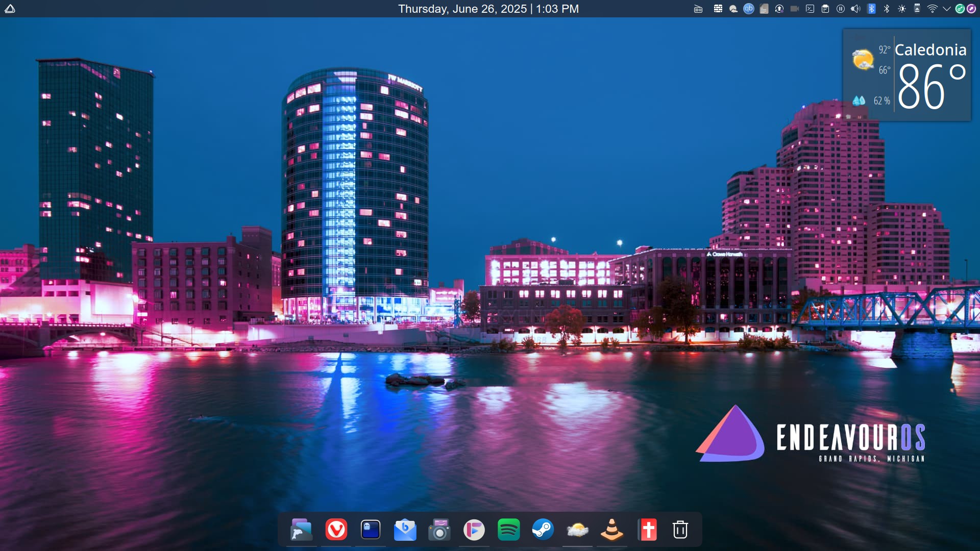Open BlueMail app in the dock

pos(405,530)
